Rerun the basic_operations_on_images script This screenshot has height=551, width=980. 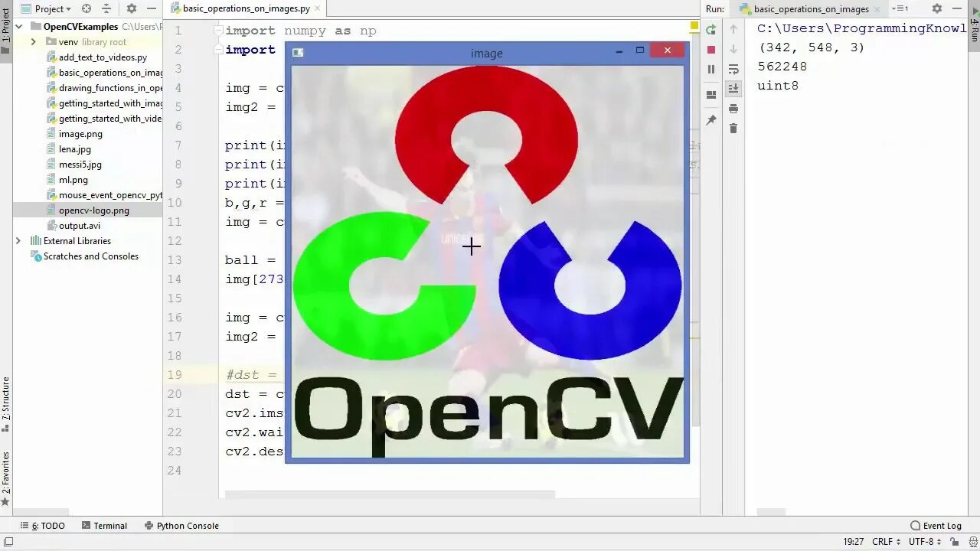point(710,29)
